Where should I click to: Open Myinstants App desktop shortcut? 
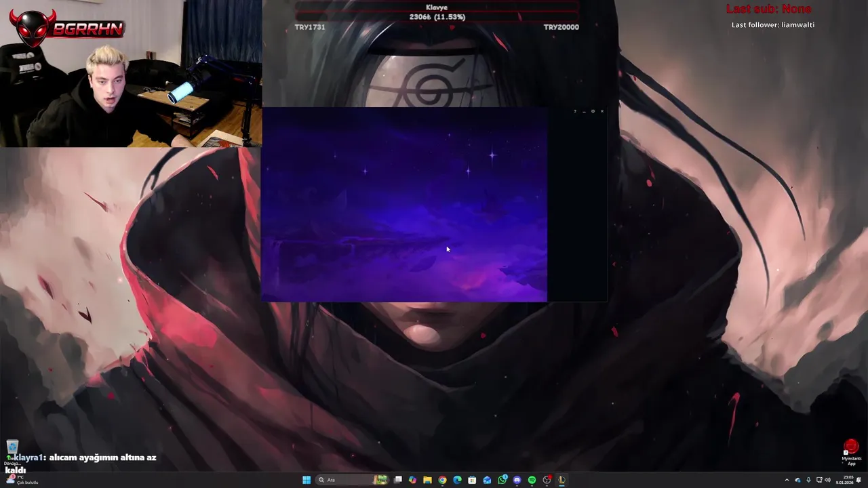pos(851,453)
